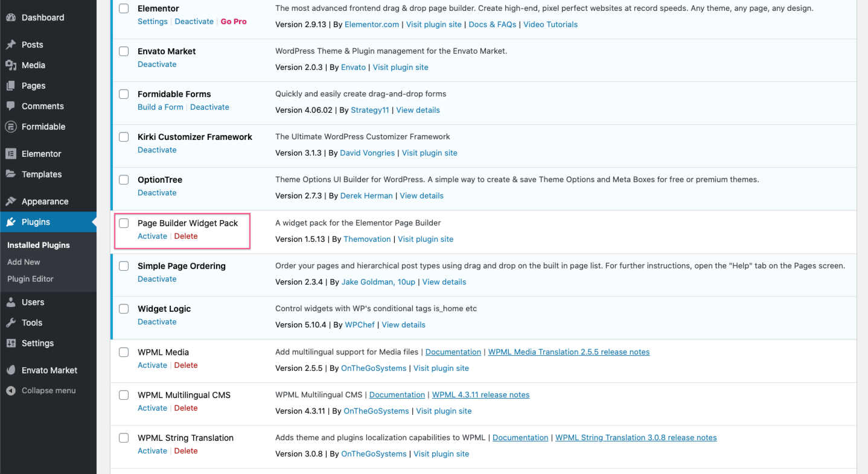Tick the WPML String Translation checkbox
Image resolution: width=868 pixels, height=474 pixels.
pyautogui.click(x=124, y=438)
